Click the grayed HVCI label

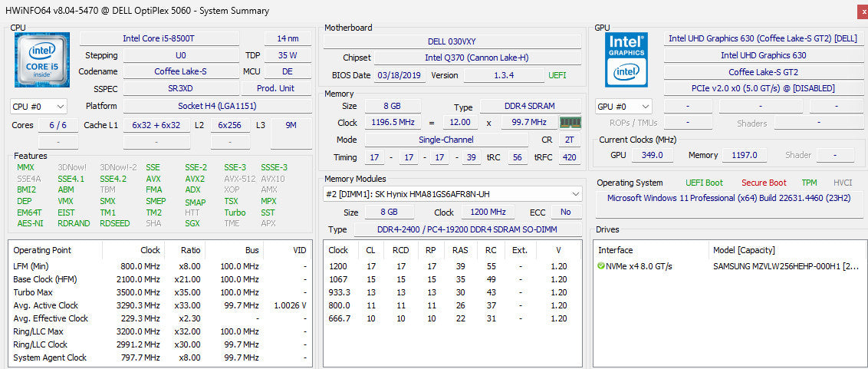[843, 183]
